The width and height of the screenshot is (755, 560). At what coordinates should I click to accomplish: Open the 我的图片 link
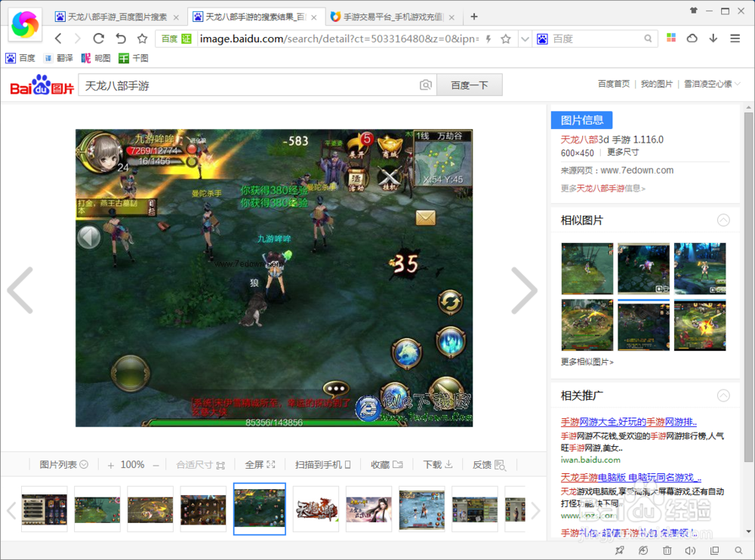656,84
